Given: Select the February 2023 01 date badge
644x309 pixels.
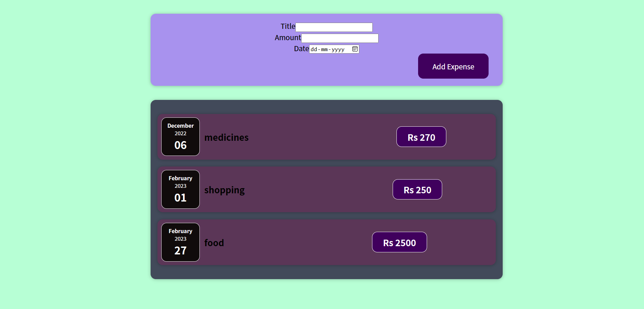Looking at the screenshot, I should point(181,190).
